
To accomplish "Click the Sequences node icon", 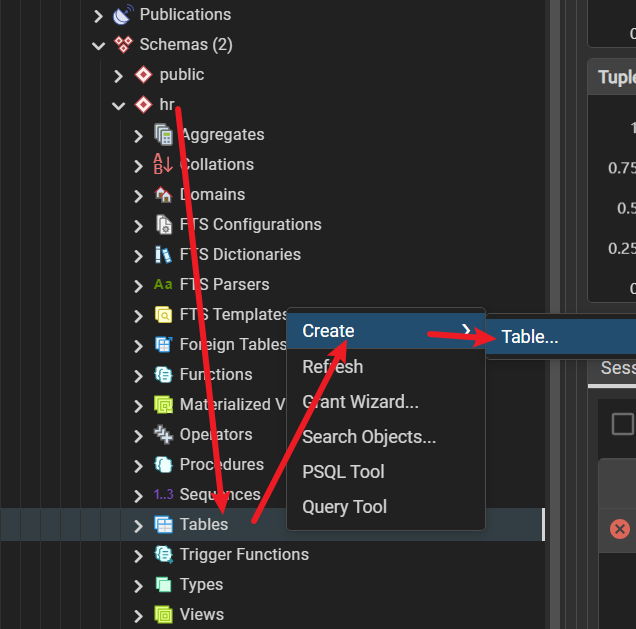I will [x=163, y=495].
